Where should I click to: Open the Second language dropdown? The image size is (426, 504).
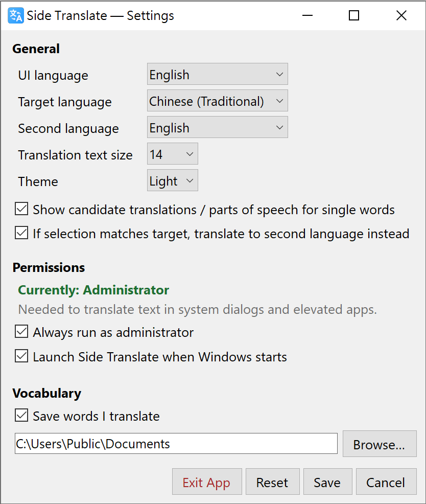218,127
